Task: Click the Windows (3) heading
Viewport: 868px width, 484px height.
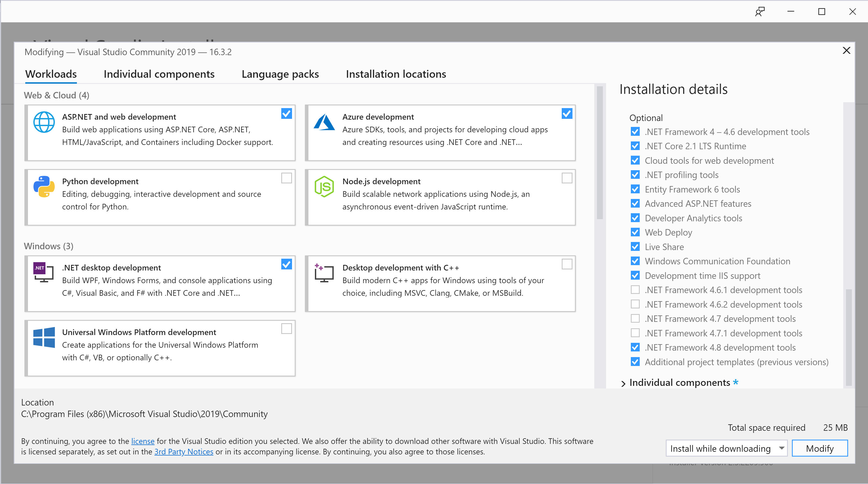Action: click(48, 246)
